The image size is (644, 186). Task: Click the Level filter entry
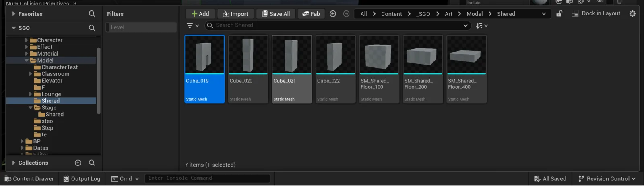(x=141, y=27)
